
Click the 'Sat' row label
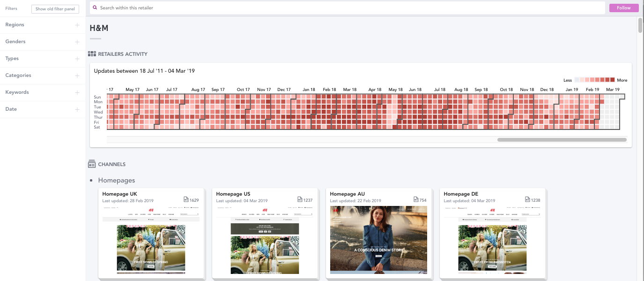97,127
